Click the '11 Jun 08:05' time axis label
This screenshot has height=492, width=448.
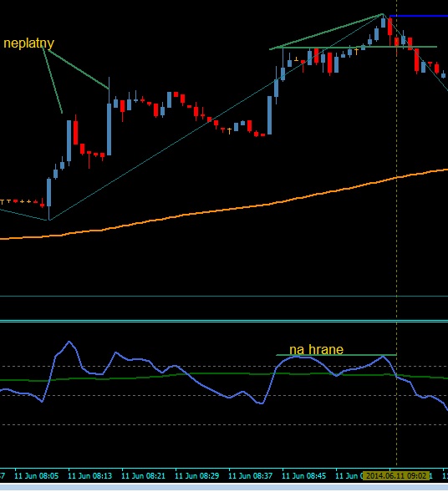point(37,476)
